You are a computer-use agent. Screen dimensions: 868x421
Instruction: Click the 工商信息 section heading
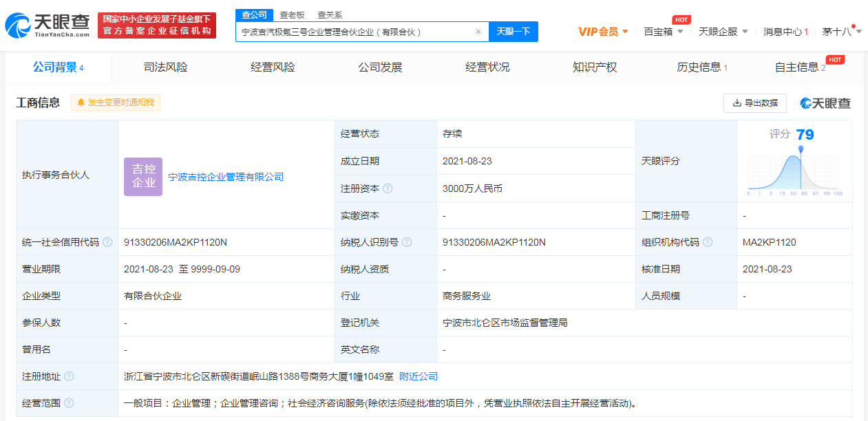point(38,102)
